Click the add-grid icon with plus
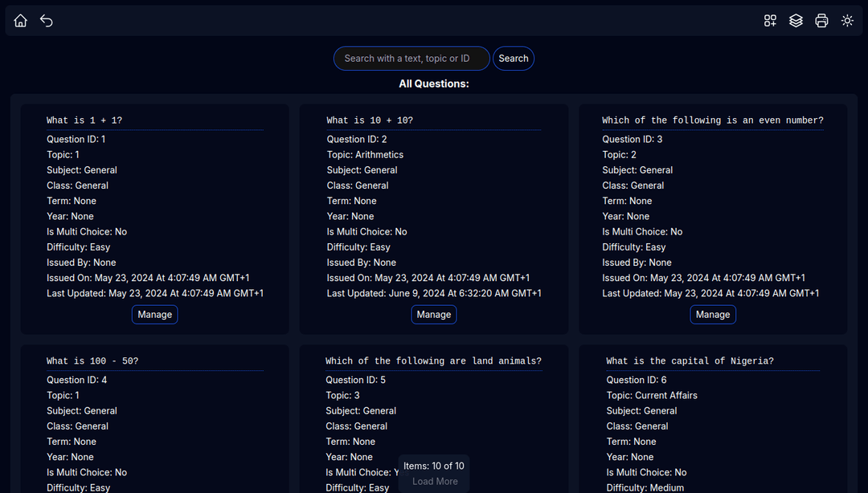 [x=770, y=21]
